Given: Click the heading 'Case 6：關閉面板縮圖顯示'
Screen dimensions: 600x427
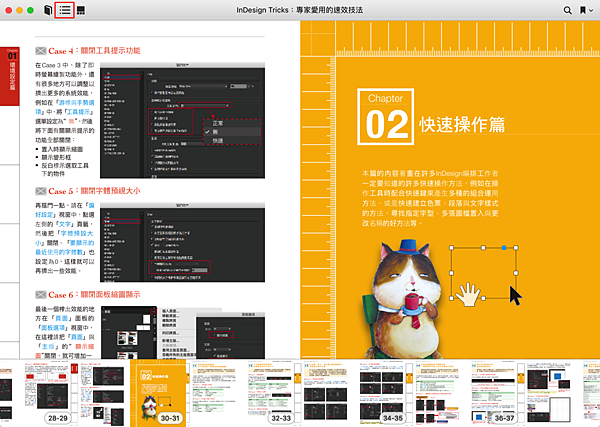Looking at the screenshot, I should click(94, 295).
